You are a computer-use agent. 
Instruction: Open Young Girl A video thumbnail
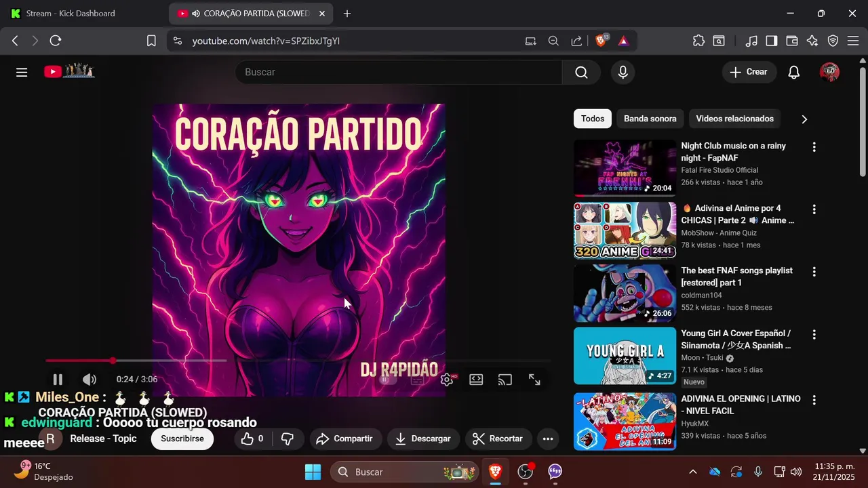625,356
